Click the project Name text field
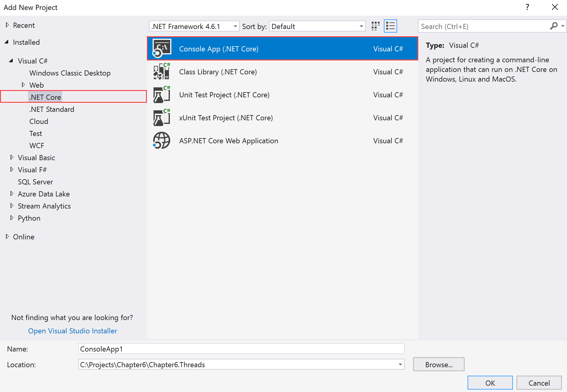This screenshot has height=392, width=567. point(241,349)
